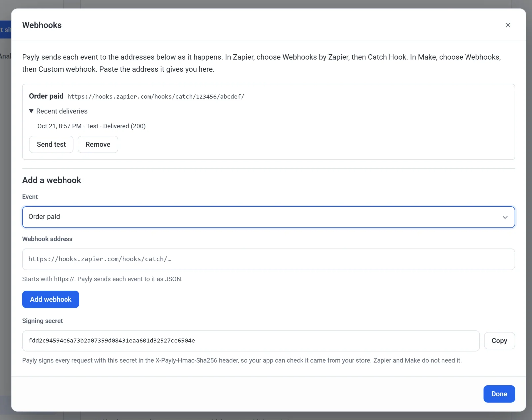Viewport: 532px width, 420px height.
Task: Click the Webhooks dialog title
Action: (42, 25)
